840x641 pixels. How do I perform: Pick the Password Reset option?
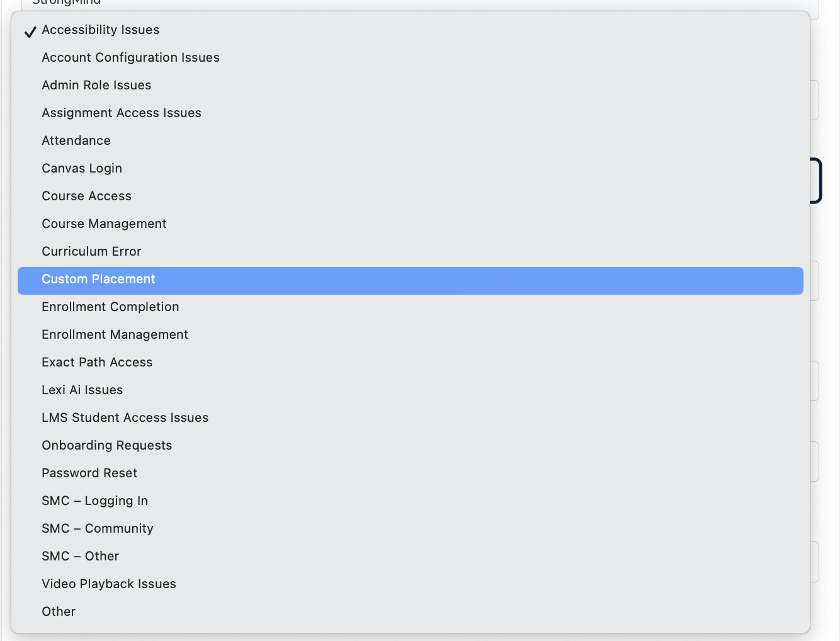pos(89,474)
